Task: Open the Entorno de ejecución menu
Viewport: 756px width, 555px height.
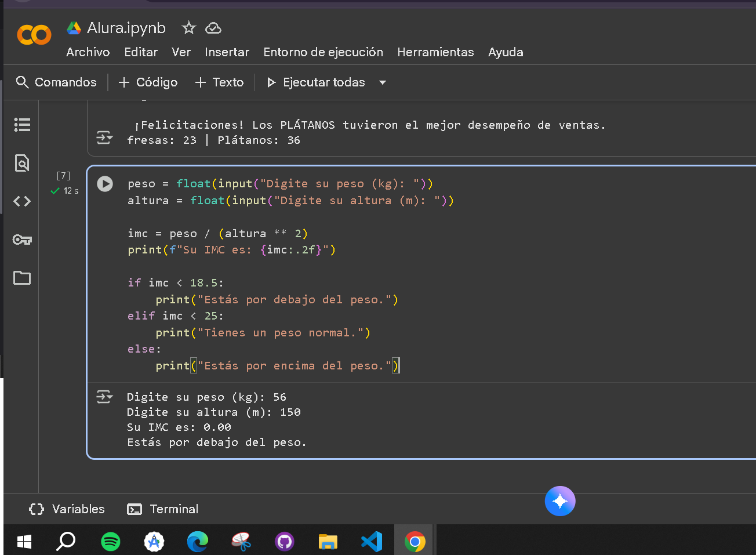Action: point(323,52)
